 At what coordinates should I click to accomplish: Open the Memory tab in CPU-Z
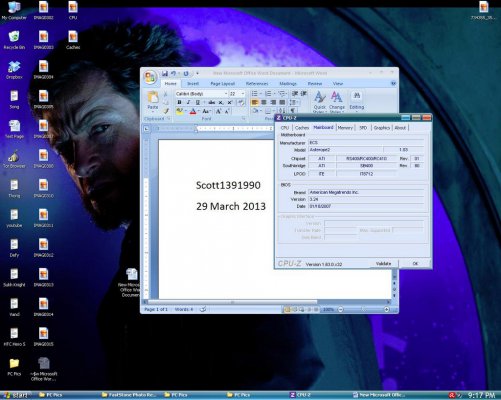click(x=345, y=128)
